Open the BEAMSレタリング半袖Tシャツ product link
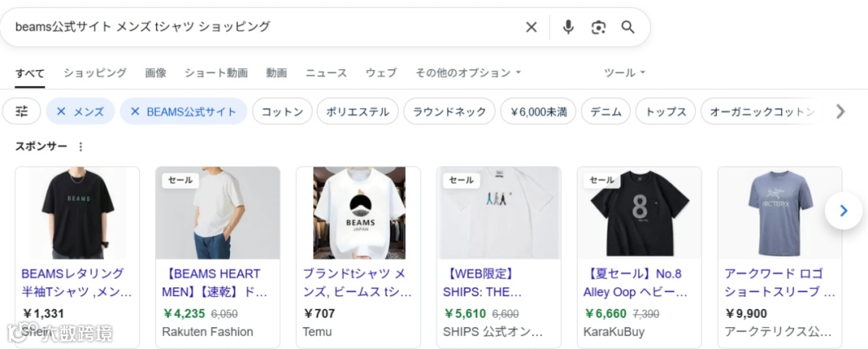Image resolution: width=868 pixels, height=349 pixels. (76, 282)
